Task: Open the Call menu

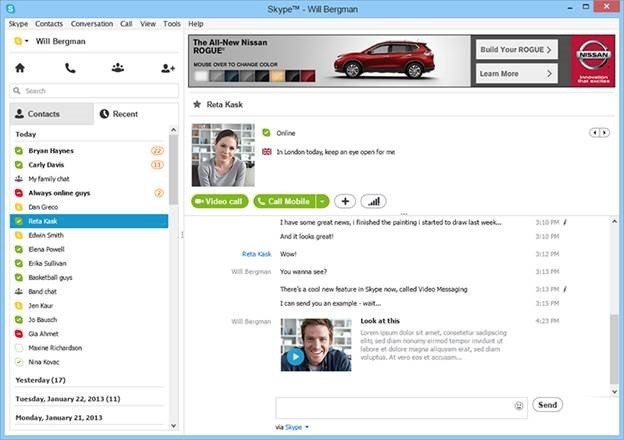Action: tap(126, 24)
